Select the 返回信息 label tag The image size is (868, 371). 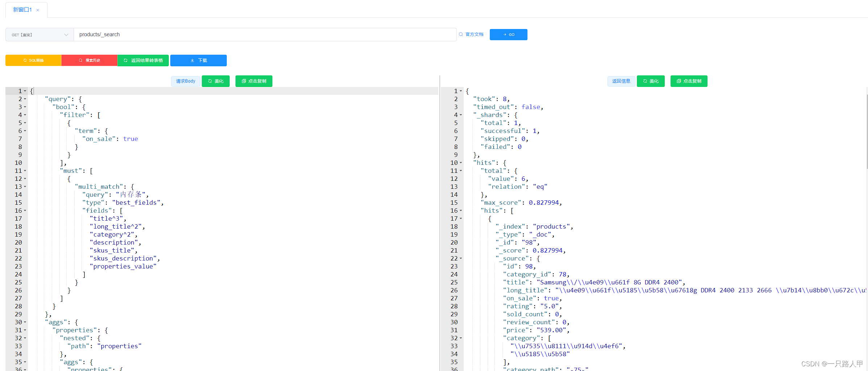click(x=621, y=81)
